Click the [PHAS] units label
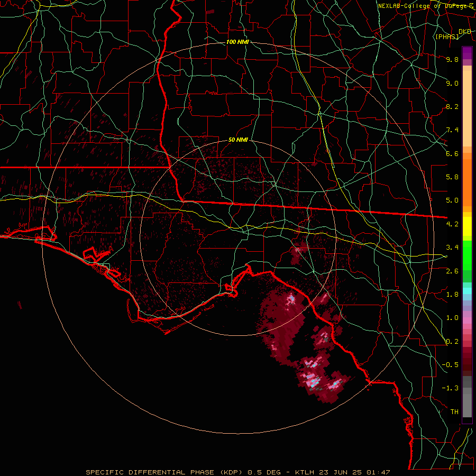Image resolution: width=476 pixels, height=476 pixels. tap(447, 36)
